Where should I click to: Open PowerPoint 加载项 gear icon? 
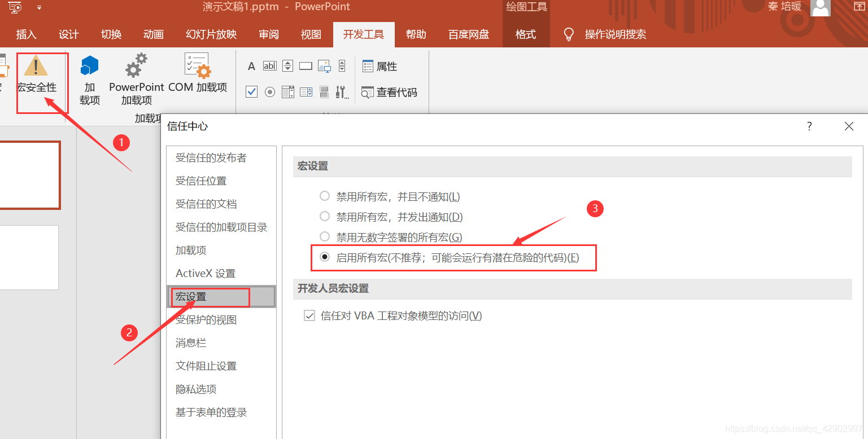[x=136, y=80]
